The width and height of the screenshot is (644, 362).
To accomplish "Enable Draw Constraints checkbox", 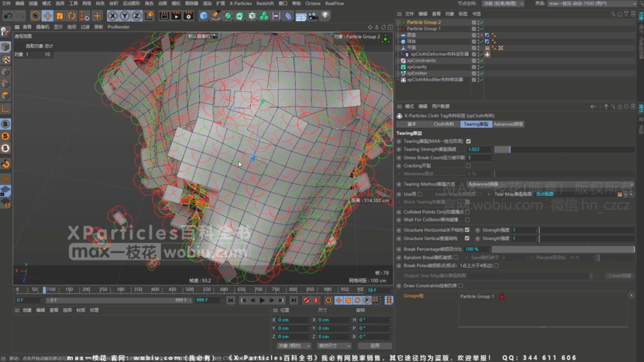I will click(461, 286).
